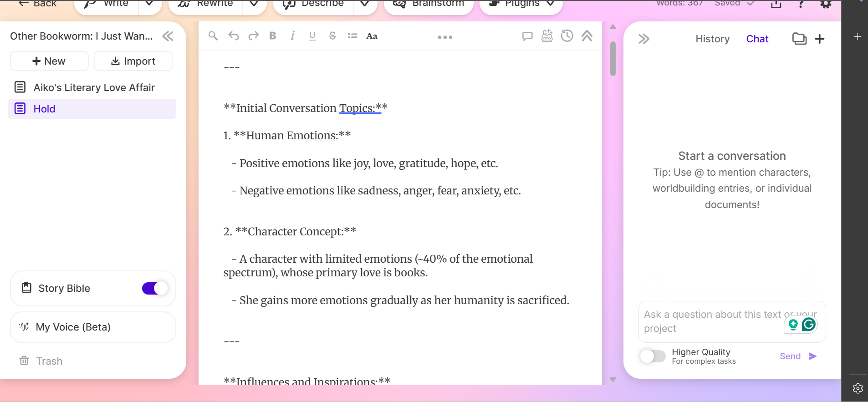Start a new chat with plus icon
The height and width of the screenshot is (402, 868).
tap(820, 39)
